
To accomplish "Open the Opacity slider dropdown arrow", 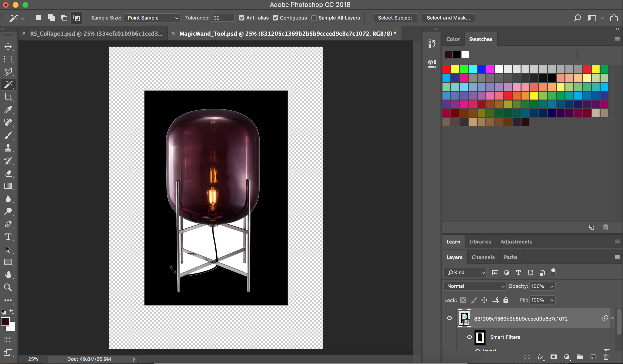I will pos(552,286).
